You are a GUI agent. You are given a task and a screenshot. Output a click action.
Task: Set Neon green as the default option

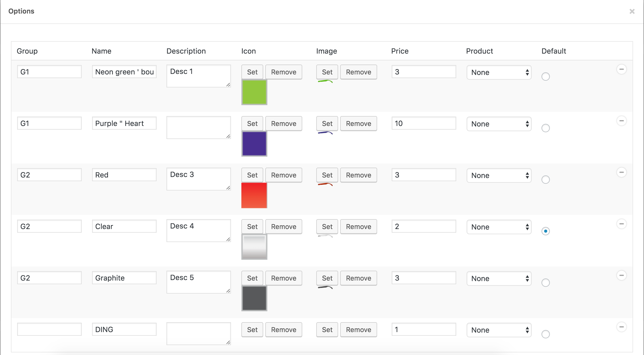coord(545,77)
